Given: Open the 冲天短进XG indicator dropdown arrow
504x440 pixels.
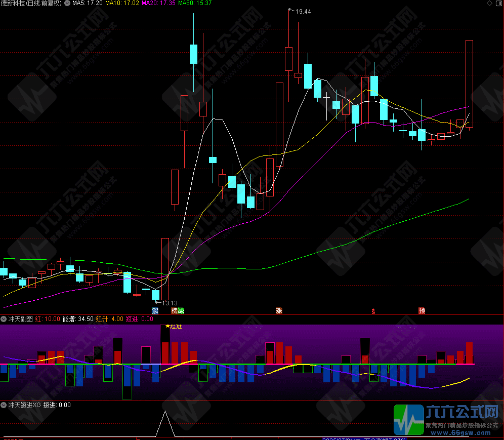Looking at the screenshot, I should [4, 405].
